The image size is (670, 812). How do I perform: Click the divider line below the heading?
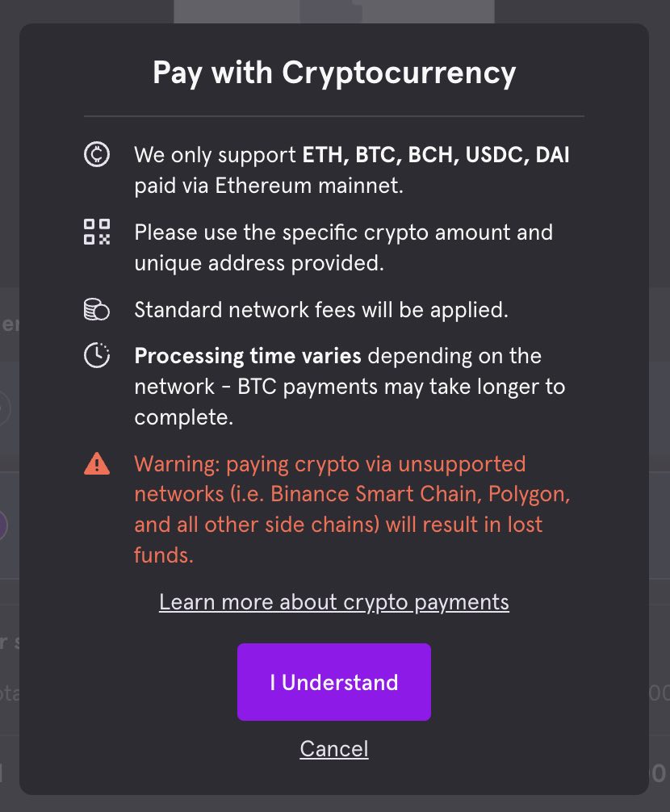coord(334,116)
